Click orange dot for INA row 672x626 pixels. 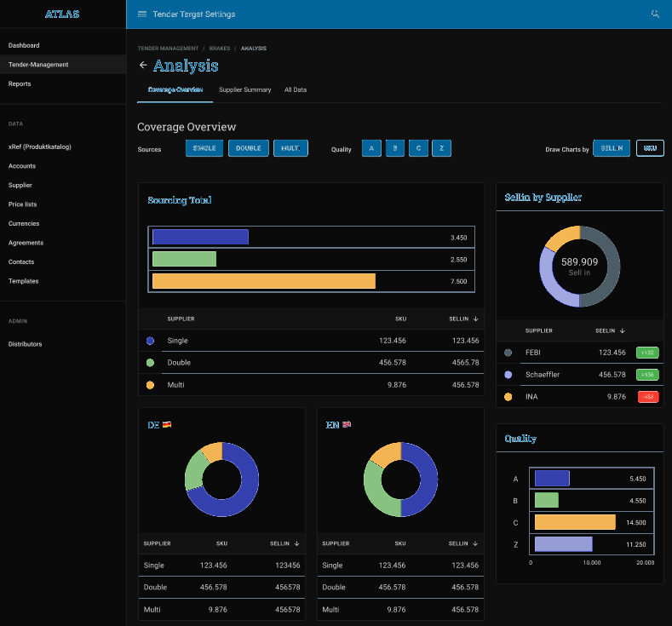(508, 397)
